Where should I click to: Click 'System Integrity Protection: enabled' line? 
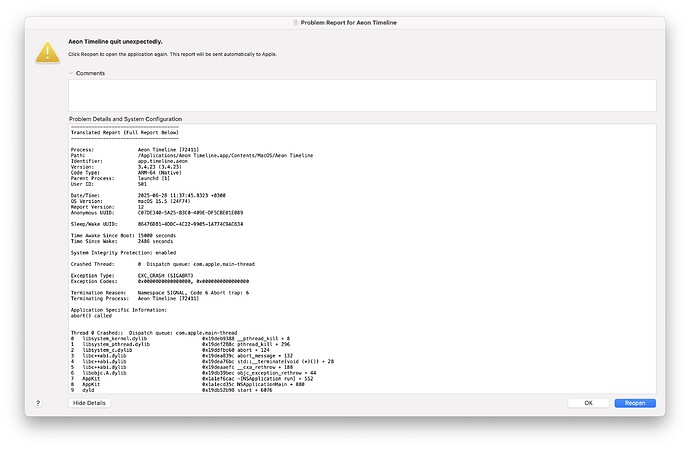pyautogui.click(x=123, y=253)
